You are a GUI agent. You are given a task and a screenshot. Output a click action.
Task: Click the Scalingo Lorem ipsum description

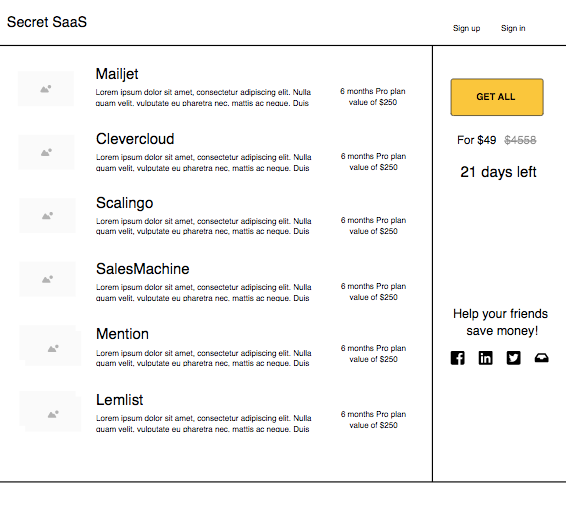coord(204,226)
